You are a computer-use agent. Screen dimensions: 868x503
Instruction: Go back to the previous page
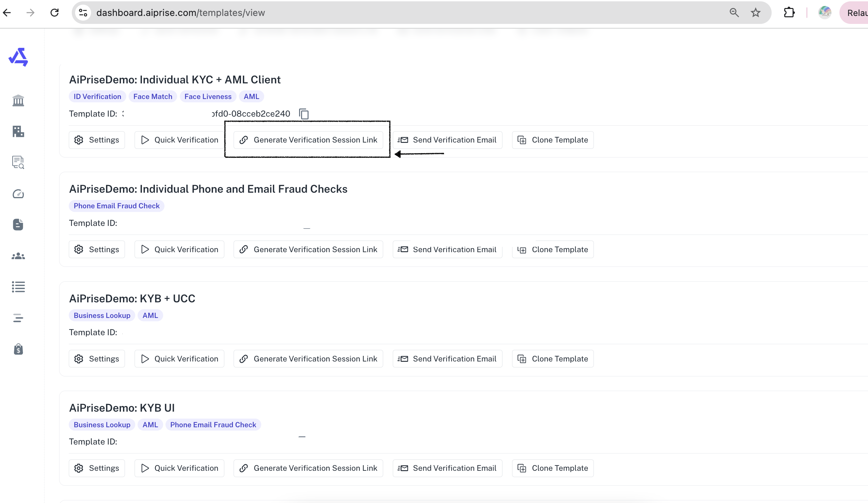pos(7,13)
